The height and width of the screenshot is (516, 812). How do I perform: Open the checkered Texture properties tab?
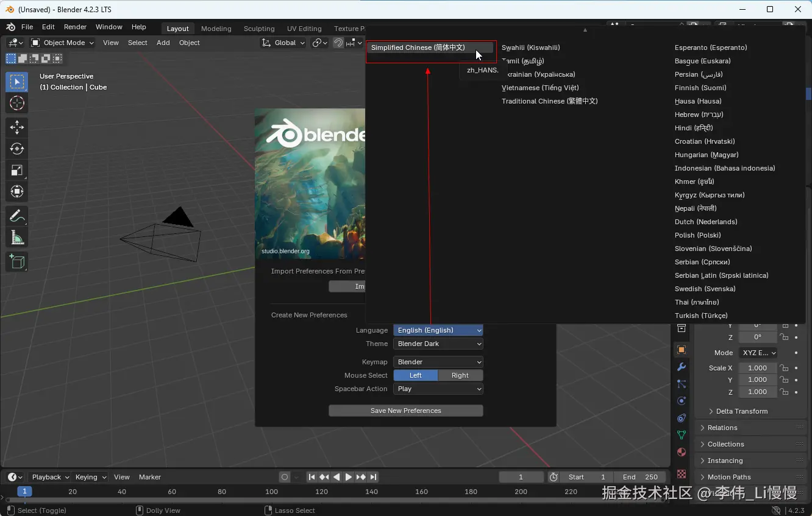[682, 474]
